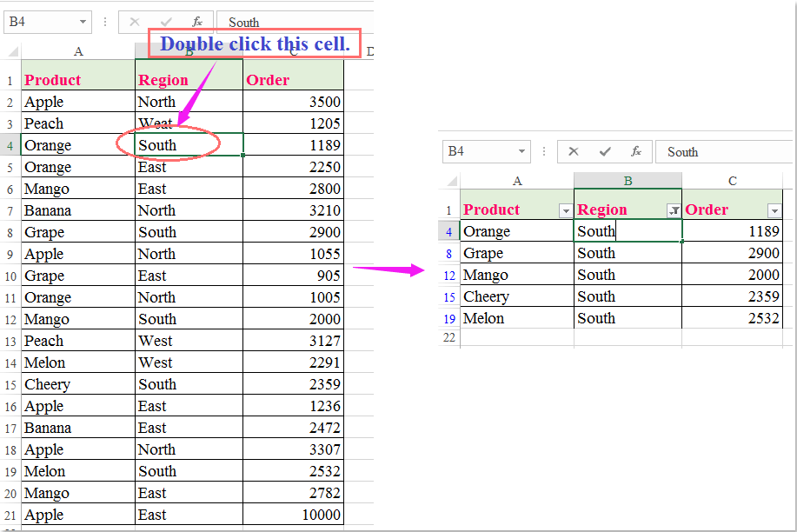This screenshot has height=532, width=797.
Task: Expand the Name Box dropdown in the filtered sheet
Action: coord(521,151)
